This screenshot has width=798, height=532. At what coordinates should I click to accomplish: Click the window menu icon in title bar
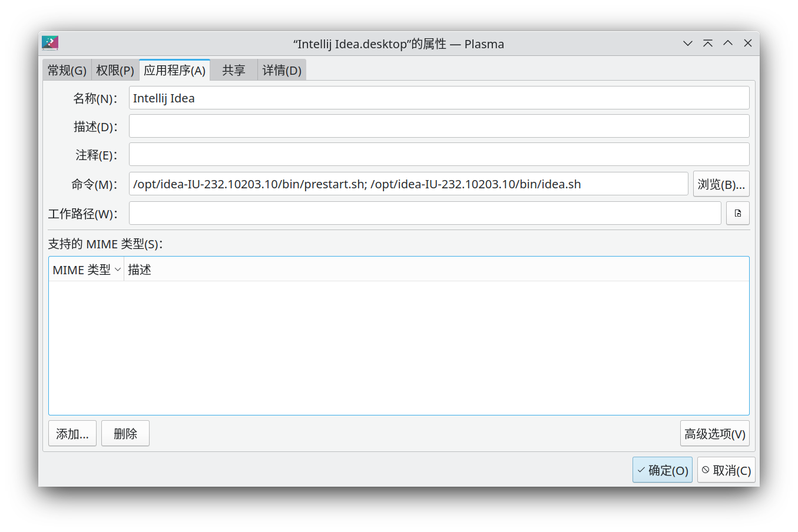pyautogui.click(x=50, y=43)
